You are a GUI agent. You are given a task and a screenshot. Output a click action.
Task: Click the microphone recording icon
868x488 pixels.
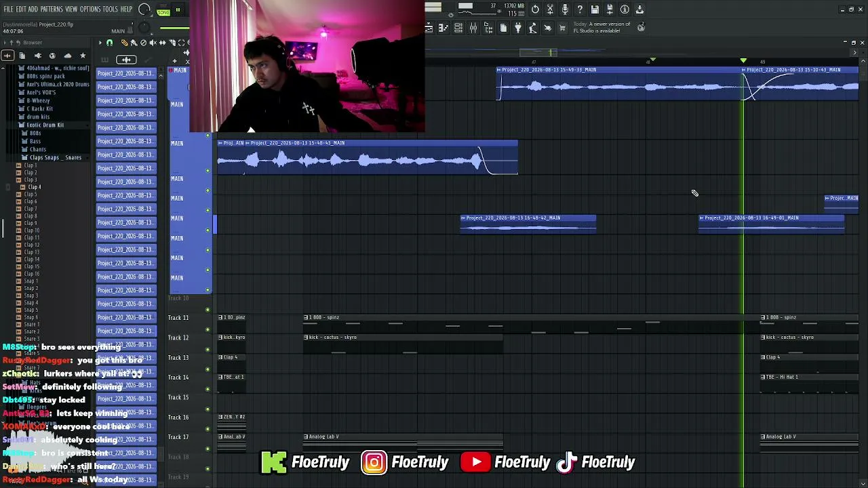(x=565, y=9)
